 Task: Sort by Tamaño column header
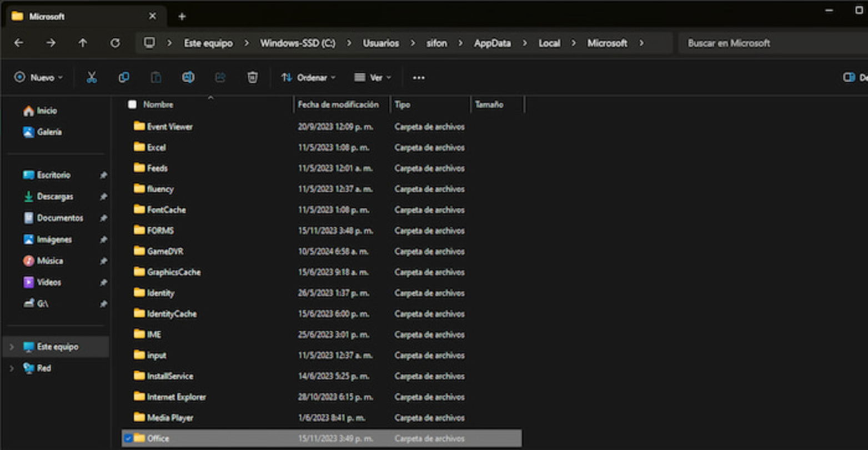(x=489, y=104)
